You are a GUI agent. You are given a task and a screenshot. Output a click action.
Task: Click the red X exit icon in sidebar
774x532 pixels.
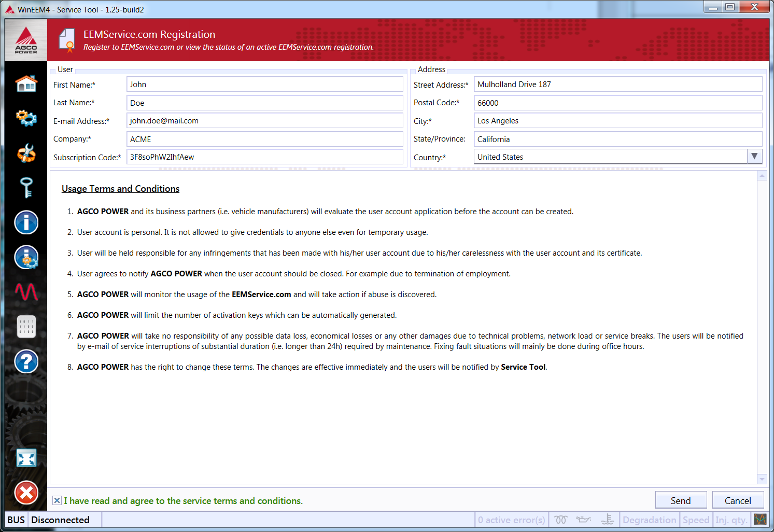(26, 493)
